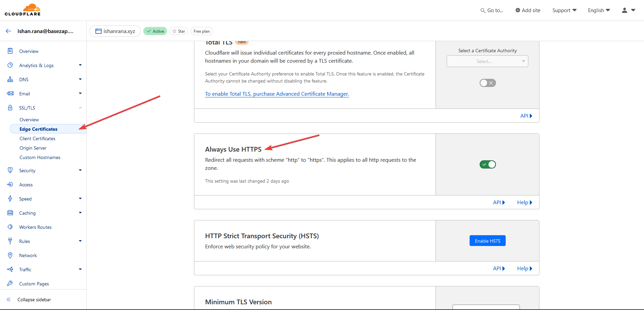Viewport: 644px width, 310px height.
Task: Open the Certificate Authority Select dropdown
Action: pos(487,61)
